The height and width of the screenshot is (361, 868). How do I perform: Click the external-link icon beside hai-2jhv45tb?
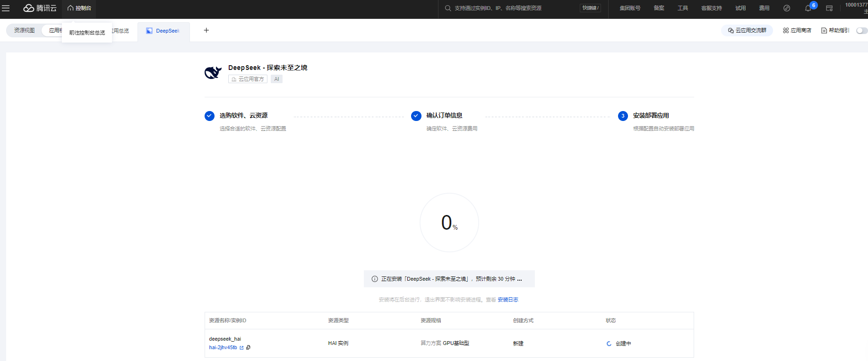point(241,348)
